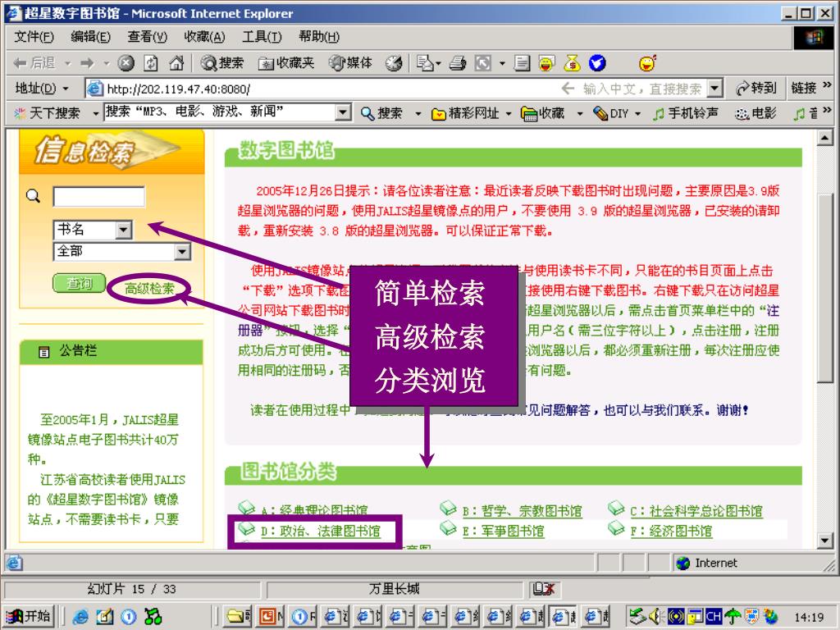Click the magnifier icon beside the search box
The height and width of the screenshot is (630, 840).
coord(33,196)
